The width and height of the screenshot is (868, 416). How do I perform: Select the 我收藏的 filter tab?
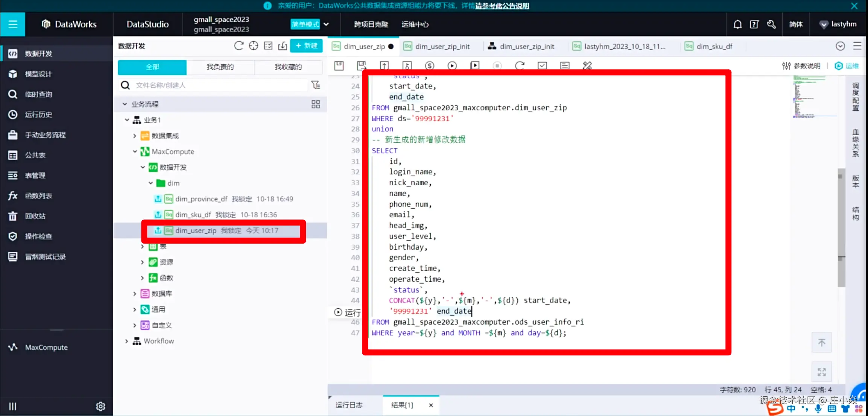tap(288, 67)
